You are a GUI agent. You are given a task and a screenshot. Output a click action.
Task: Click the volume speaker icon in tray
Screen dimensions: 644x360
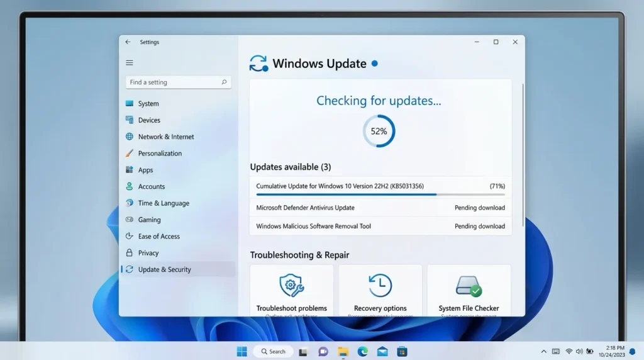coord(579,351)
